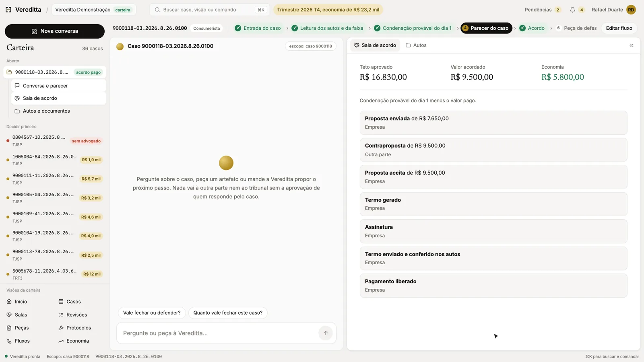Open the Vereditta Demonstração workspace selector
Screen dimensions: 644x362
click(93, 10)
